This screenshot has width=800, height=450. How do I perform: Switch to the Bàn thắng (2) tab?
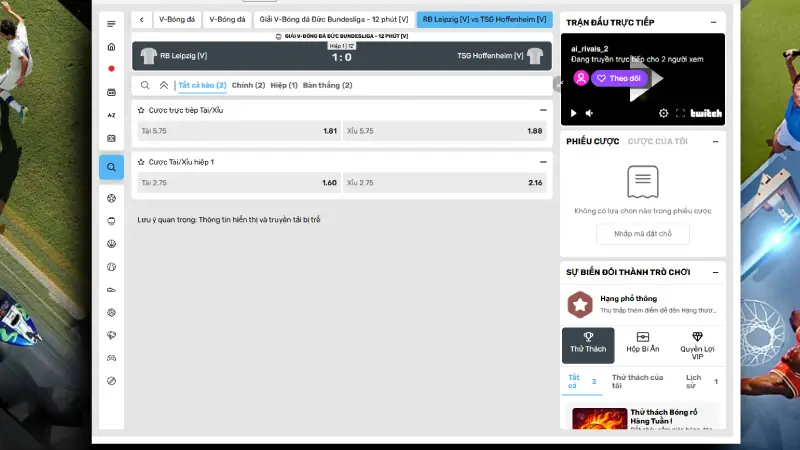[x=327, y=86]
